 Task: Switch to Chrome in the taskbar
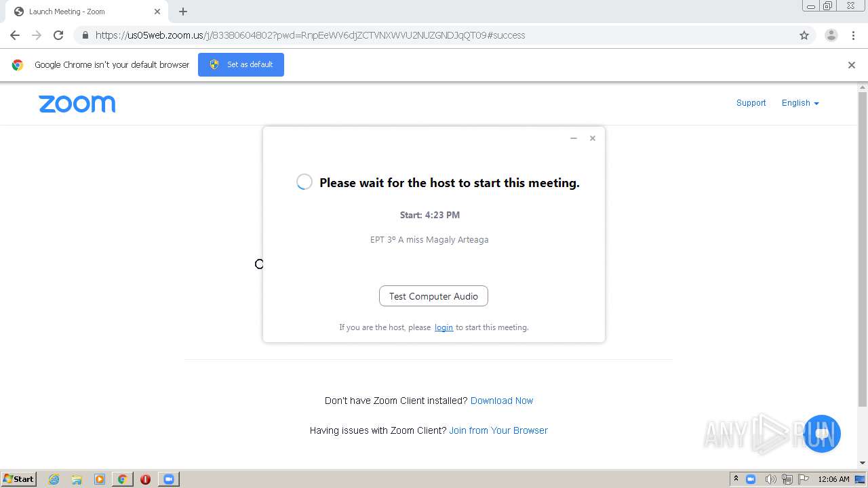click(122, 479)
